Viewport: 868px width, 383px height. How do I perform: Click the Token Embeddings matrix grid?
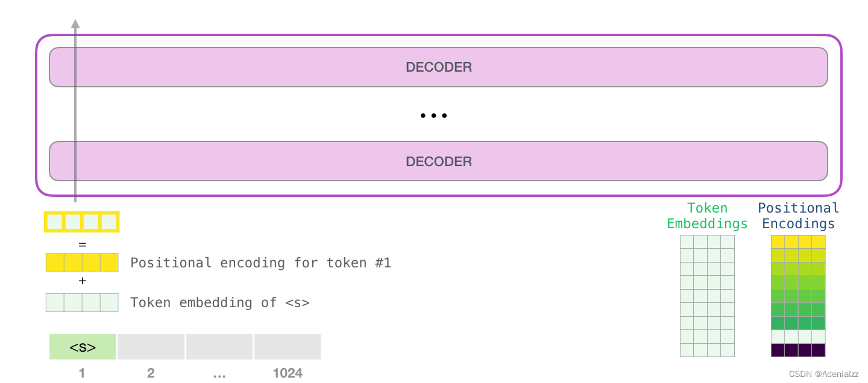707,296
